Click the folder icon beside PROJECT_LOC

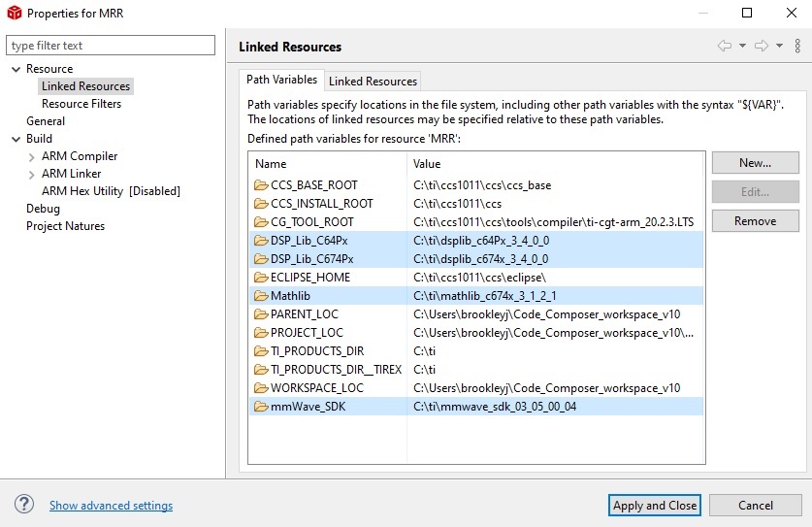[261, 333]
